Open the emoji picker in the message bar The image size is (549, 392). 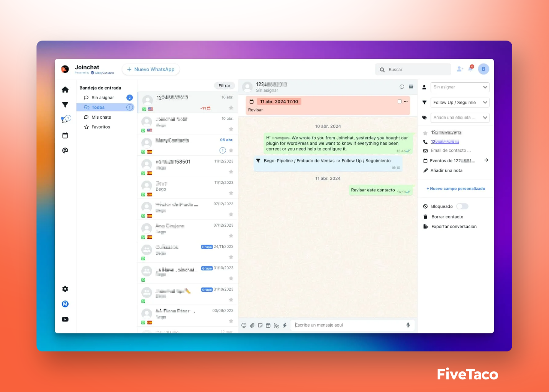point(244,325)
